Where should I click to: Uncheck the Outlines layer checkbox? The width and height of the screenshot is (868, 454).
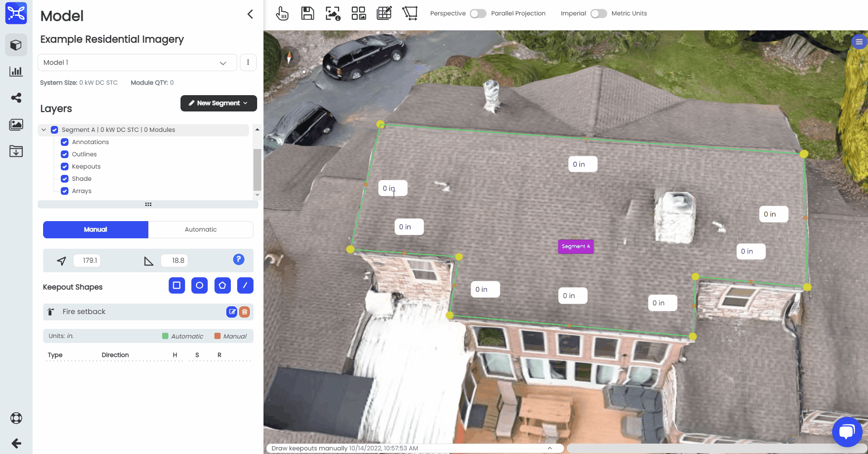coord(65,155)
